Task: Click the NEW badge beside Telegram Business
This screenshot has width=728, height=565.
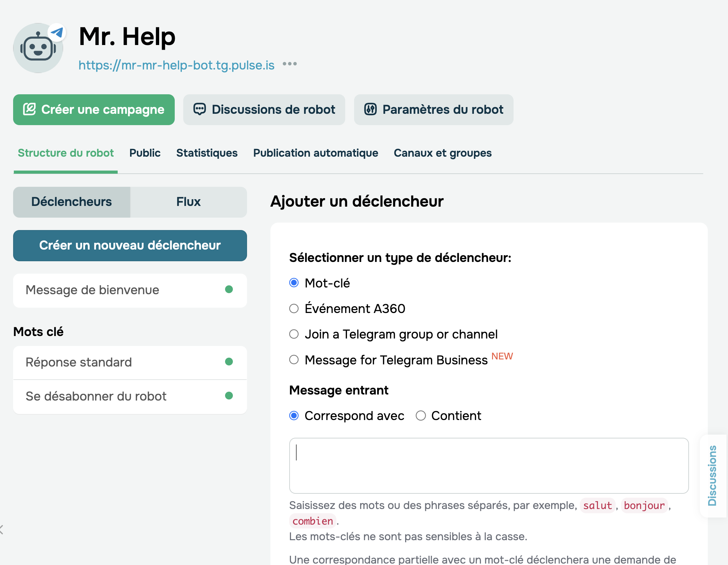Action: point(502,356)
